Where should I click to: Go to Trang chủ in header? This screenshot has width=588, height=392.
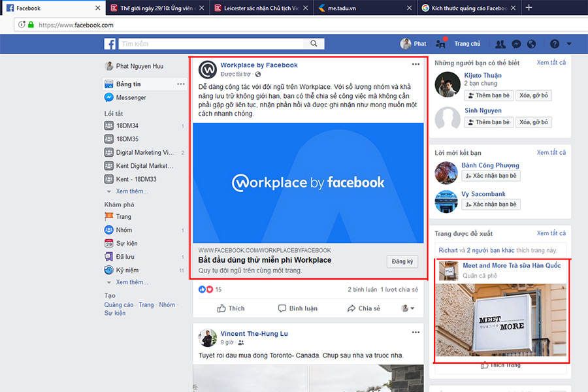(x=467, y=44)
